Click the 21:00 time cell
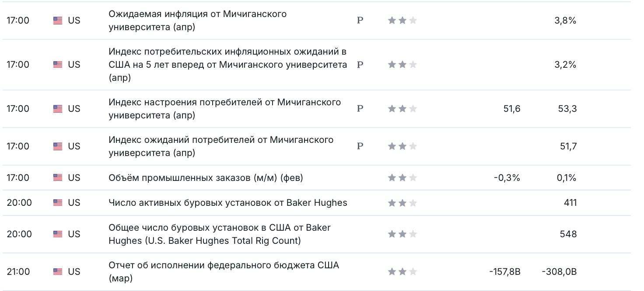 point(18,272)
